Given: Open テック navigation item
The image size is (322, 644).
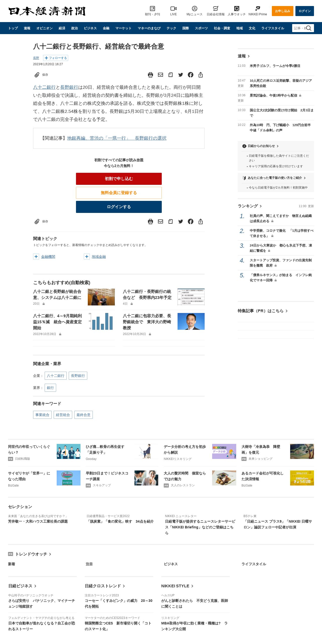Looking at the screenshot, I should pos(171,28).
